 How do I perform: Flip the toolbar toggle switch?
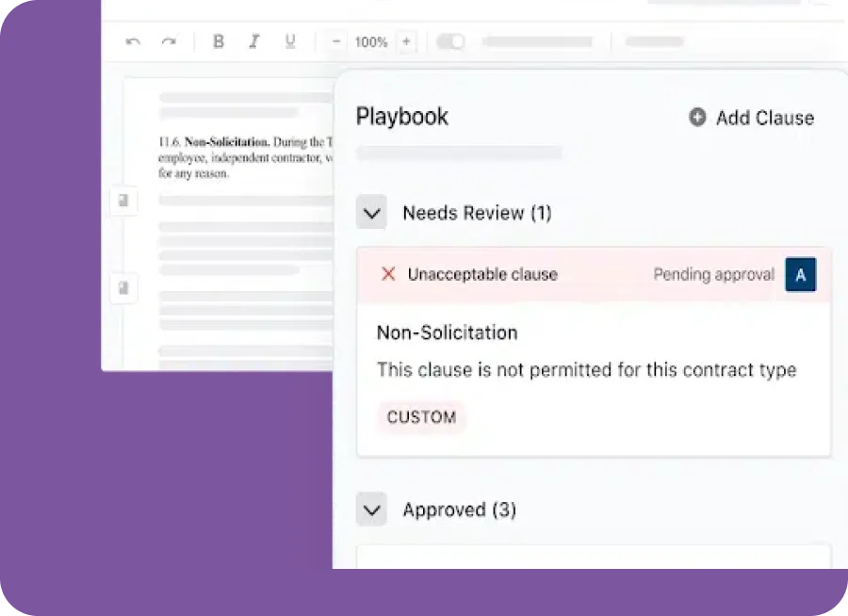point(450,41)
